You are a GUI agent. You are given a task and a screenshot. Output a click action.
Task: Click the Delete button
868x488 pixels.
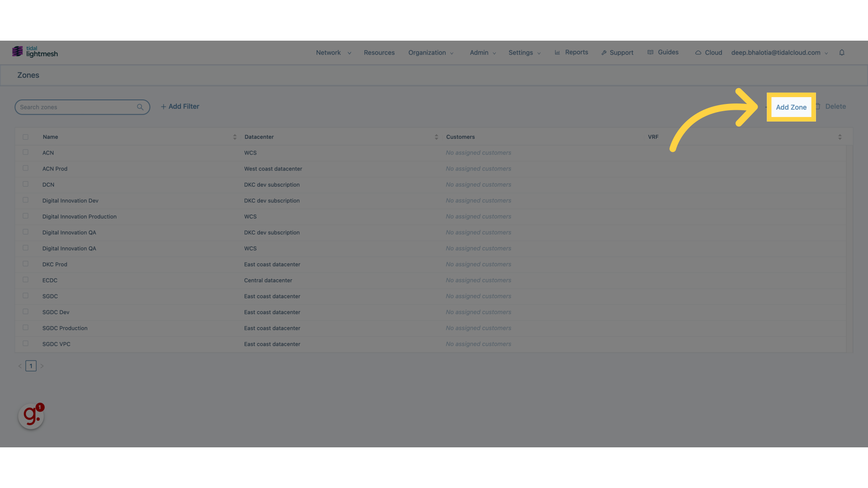830,107
